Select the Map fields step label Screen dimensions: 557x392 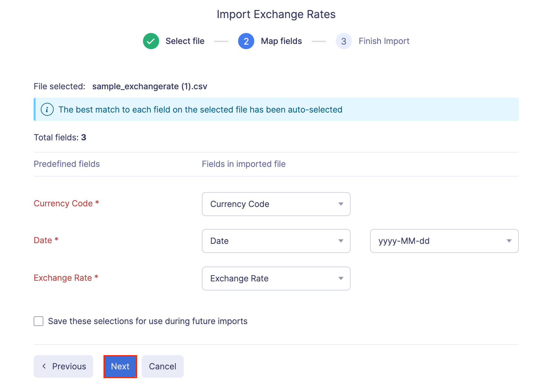(281, 41)
